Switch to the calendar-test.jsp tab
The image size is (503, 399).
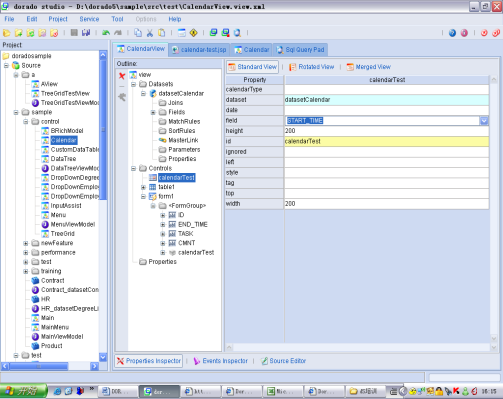(199, 50)
